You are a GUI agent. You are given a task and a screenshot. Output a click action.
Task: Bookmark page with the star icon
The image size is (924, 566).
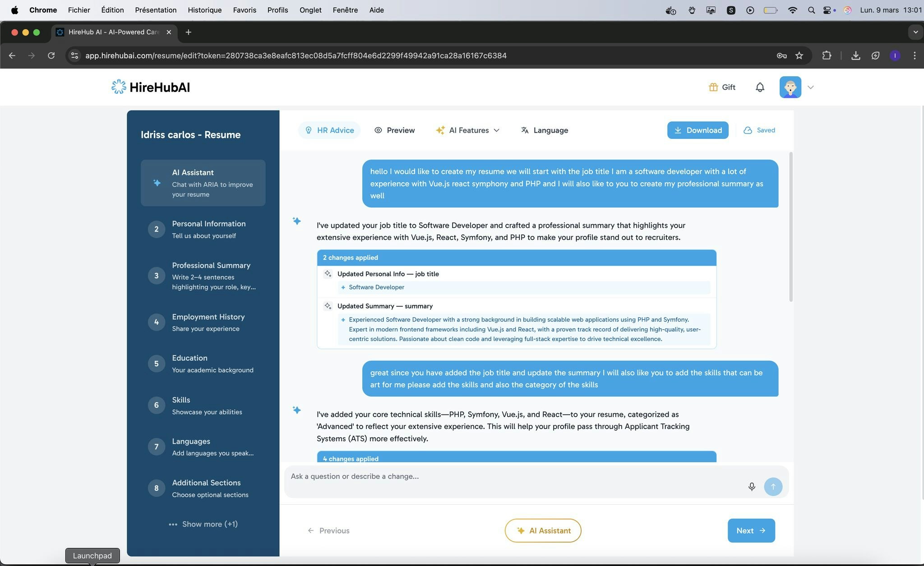(x=799, y=55)
